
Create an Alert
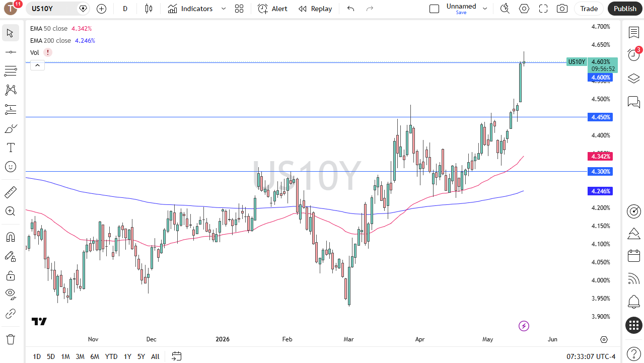point(272,9)
